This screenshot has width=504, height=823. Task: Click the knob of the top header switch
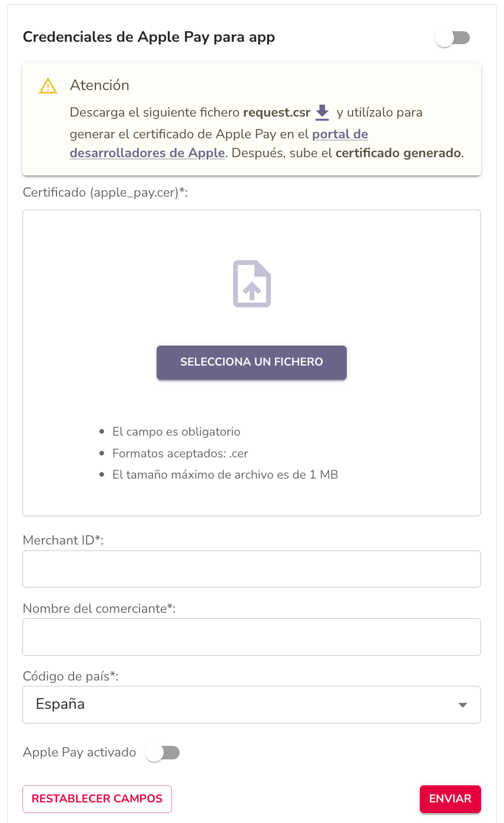445,37
